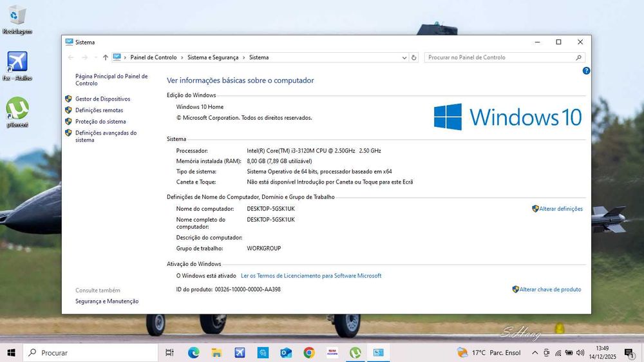
Task: Click the computer icon in address bar
Action: coord(117,57)
